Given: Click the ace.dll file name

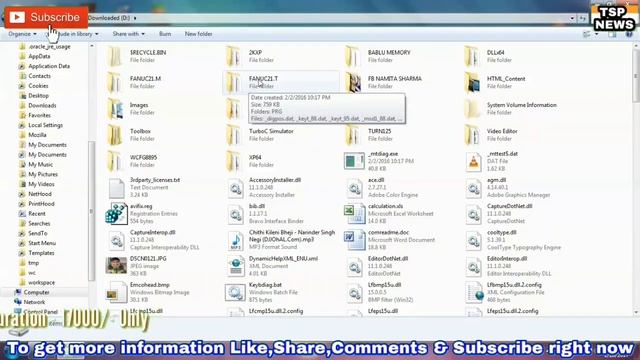Looking at the screenshot, I should pos(376,180).
